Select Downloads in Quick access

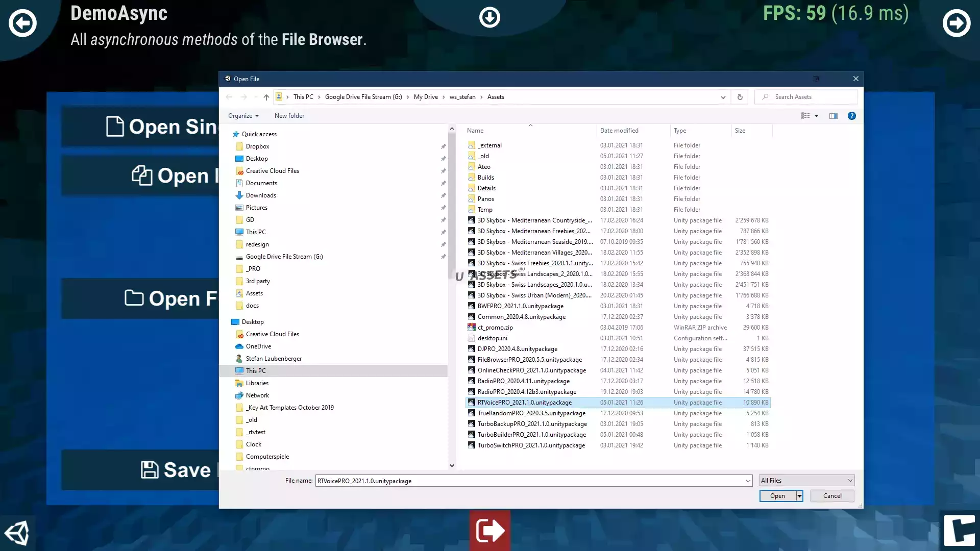(x=261, y=195)
